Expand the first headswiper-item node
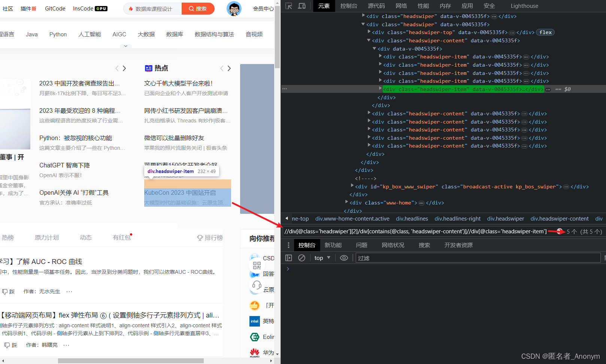The image size is (606, 364). (380, 57)
